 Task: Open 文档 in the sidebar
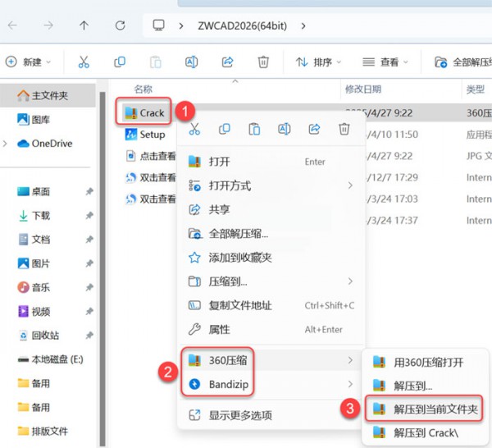pos(34,240)
